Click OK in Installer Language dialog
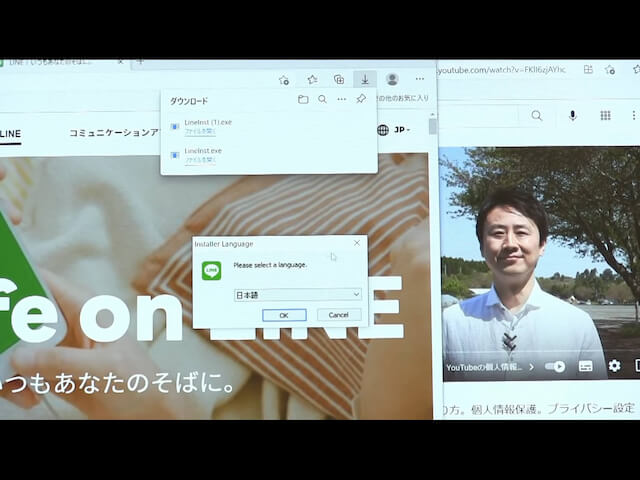 [x=284, y=315]
